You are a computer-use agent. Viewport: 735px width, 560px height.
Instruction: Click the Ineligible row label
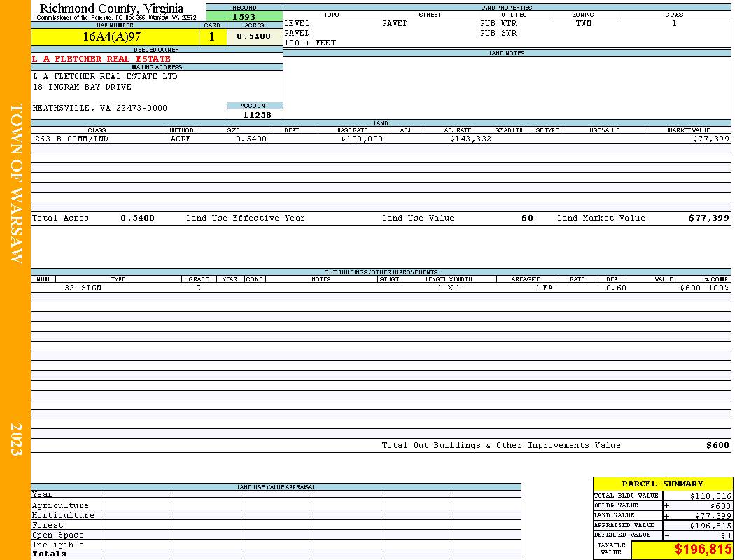coord(57,545)
